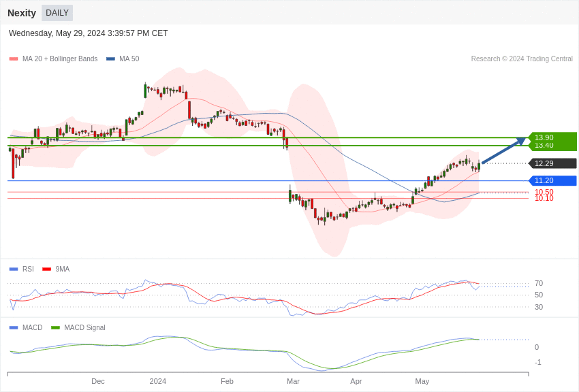Click the blue MA 50 legend swatch
This screenshot has width=579, height=392.
[110, 59]
